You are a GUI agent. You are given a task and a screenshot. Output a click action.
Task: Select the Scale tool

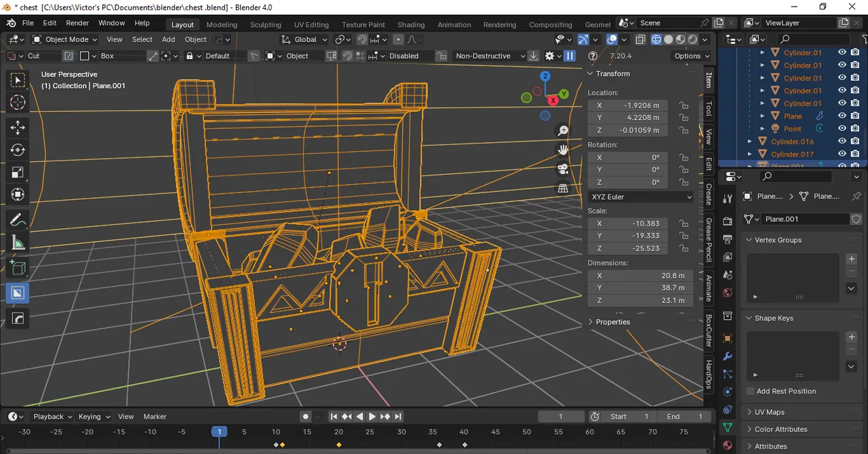coord(18,173)
